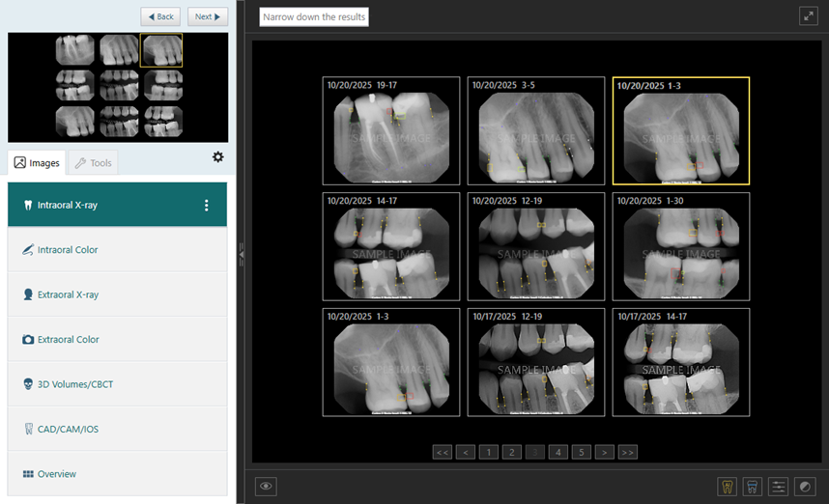Screen dimensions: 829x504
Task: Open the filter sliders icon
Action: click(x=779, y=486)
